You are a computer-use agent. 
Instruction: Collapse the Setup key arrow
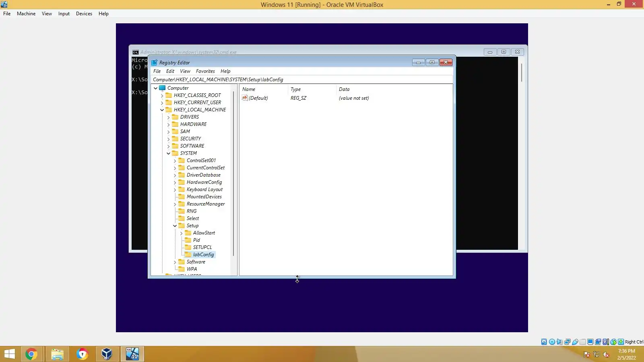point(175,226)
